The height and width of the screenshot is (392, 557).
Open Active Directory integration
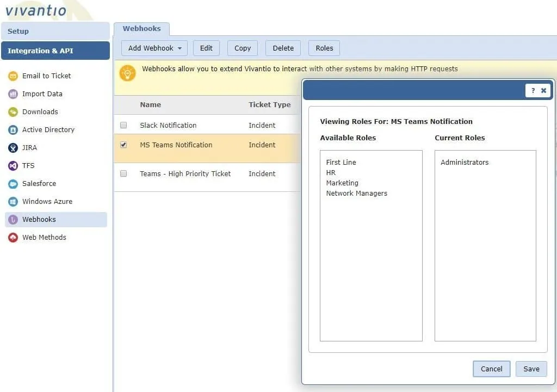coord(48,130)
